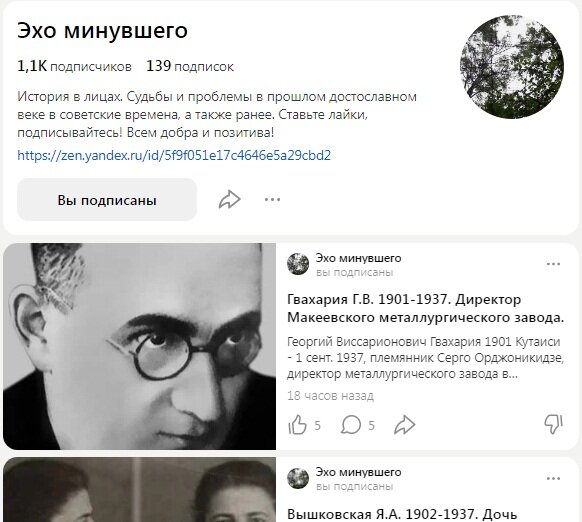
Task: Toggle the Вы подписаны subscription button
Action: click(x=107, y=200)
